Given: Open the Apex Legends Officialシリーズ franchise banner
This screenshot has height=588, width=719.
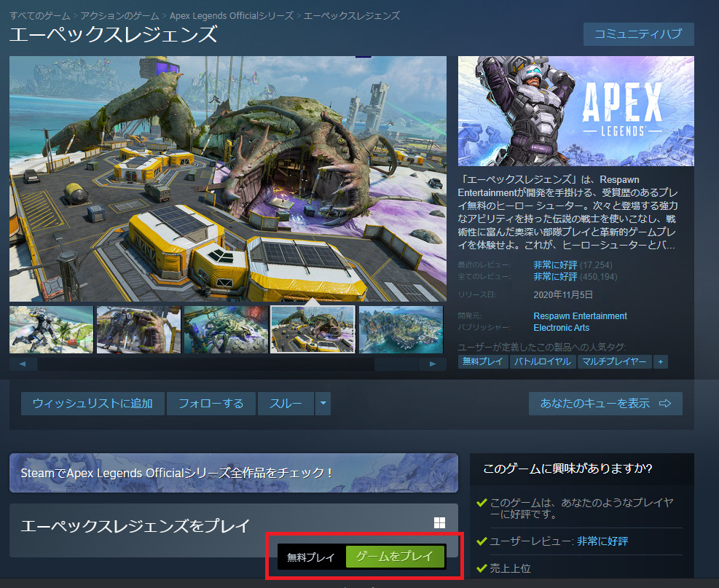Looking at the screenshot, I should click(x=234, y=473).
